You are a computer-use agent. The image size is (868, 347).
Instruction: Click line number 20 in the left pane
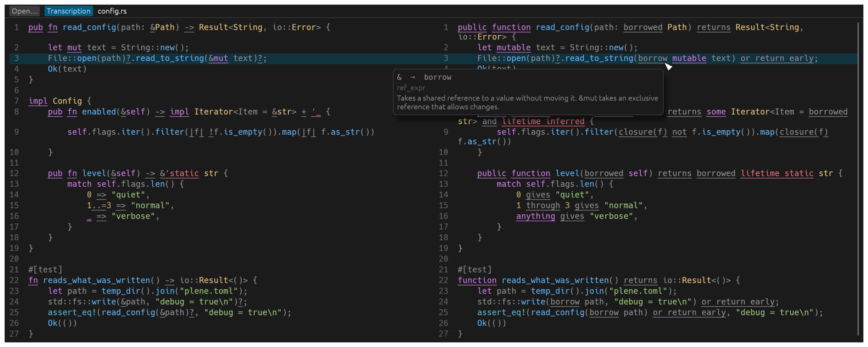pyautogui.click(x=14, y=259)
